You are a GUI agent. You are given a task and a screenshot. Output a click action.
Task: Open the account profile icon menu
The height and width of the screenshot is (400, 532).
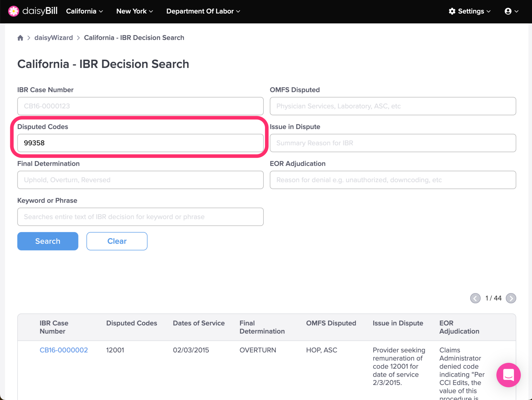pos(511,11)
